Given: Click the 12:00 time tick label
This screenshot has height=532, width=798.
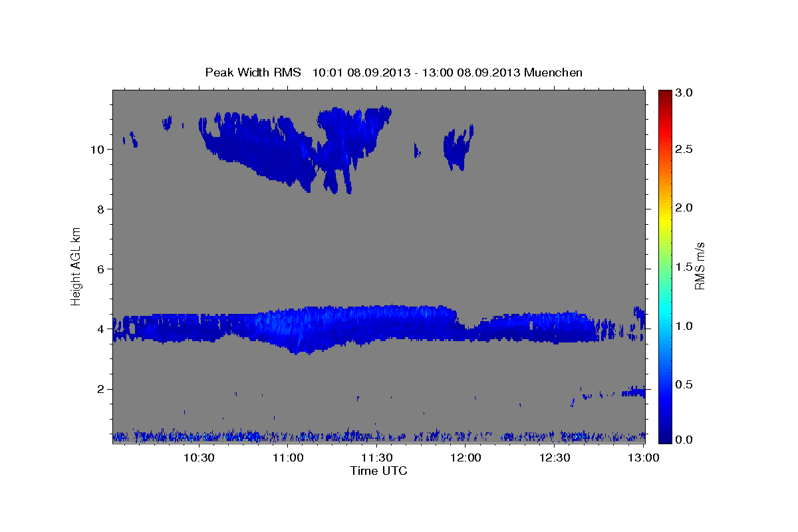Looking at the screenshot, I should coord(465,458).
